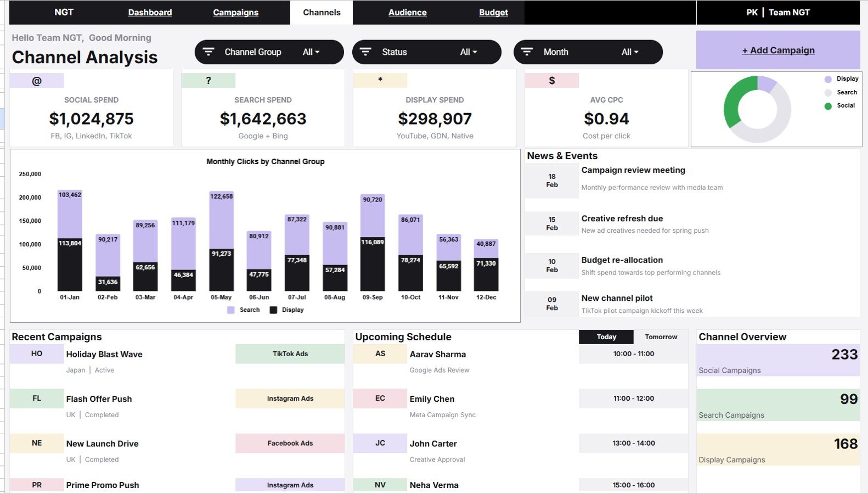
Task: Click the NV avatar for Neha Verma
Action: click(x=380, y=485)
